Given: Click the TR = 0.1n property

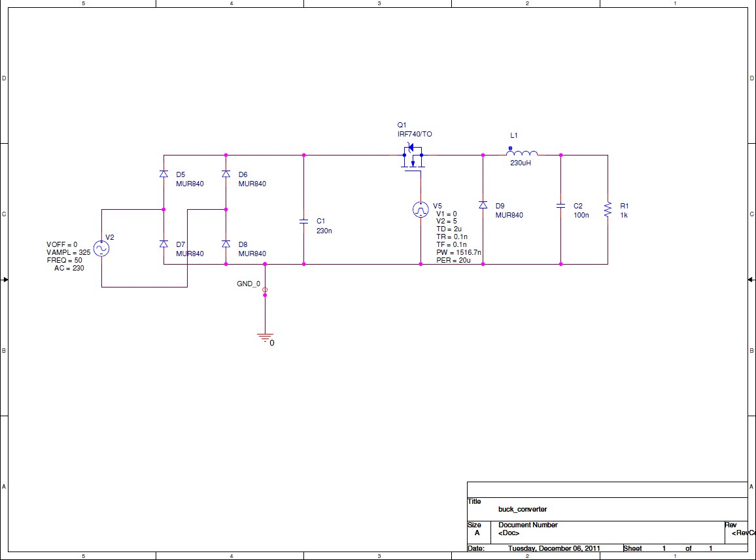Looking at the screenshot, I should pos(452,237).
